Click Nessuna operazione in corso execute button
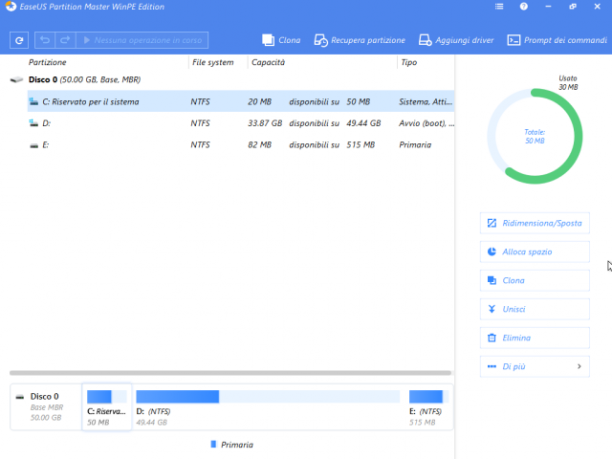The height and width of the screenshot is (459, 612). coord(142,40)
